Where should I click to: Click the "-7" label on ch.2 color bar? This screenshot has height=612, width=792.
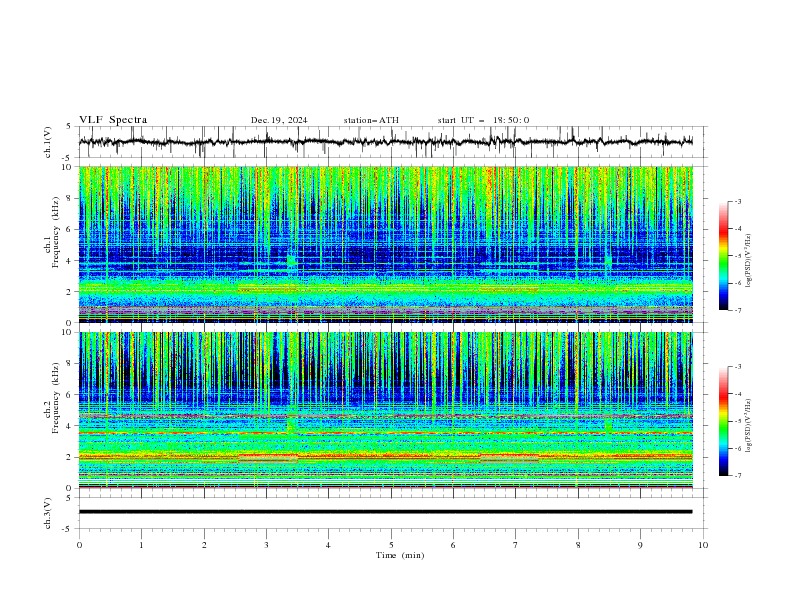(737, 475)
